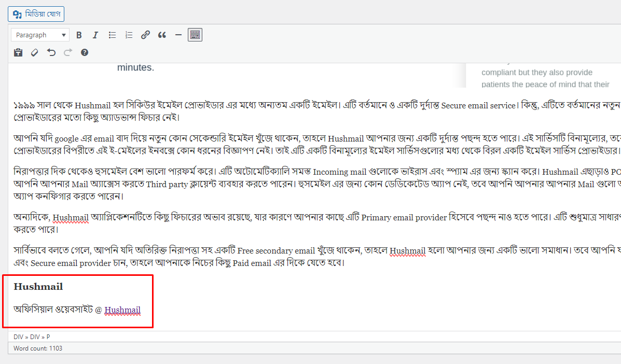Toggle italic formatting
Viewport: 621px width, 364px height.
pos(95,35)
